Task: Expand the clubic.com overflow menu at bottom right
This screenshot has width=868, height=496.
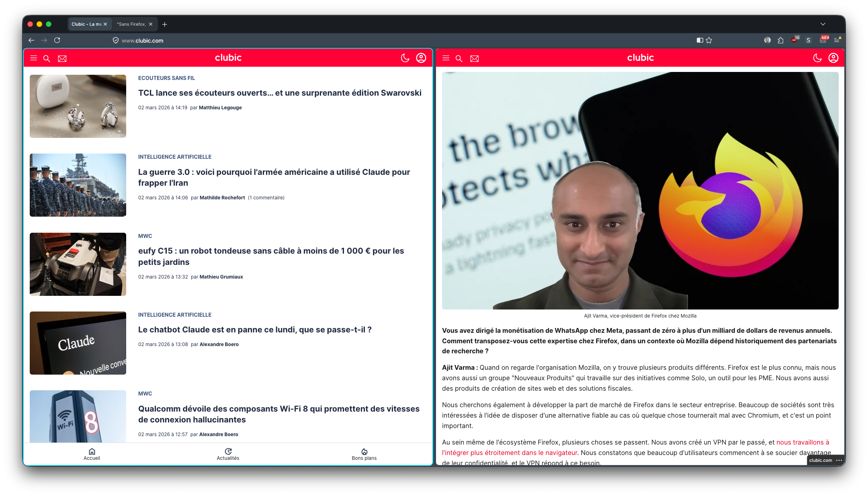Action: coord(839,460)
